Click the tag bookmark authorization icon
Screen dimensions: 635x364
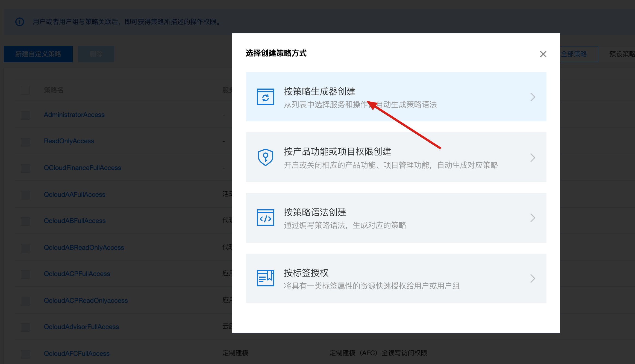point(265,278)
